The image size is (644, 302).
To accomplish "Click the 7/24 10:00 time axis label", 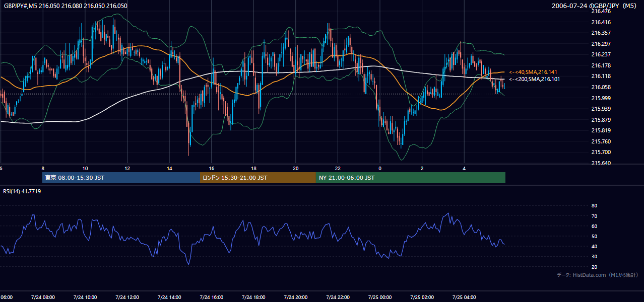I will [x=85, y=297].
